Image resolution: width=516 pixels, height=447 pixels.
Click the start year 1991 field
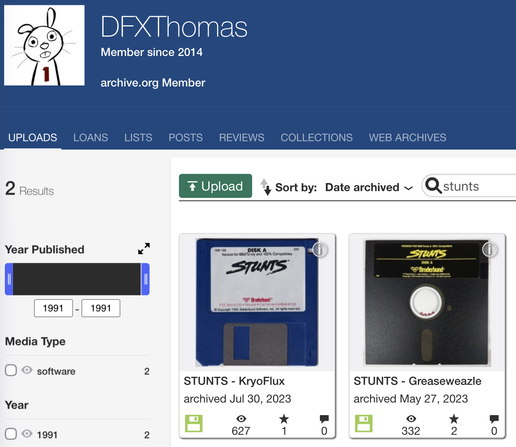coord(53,308)
